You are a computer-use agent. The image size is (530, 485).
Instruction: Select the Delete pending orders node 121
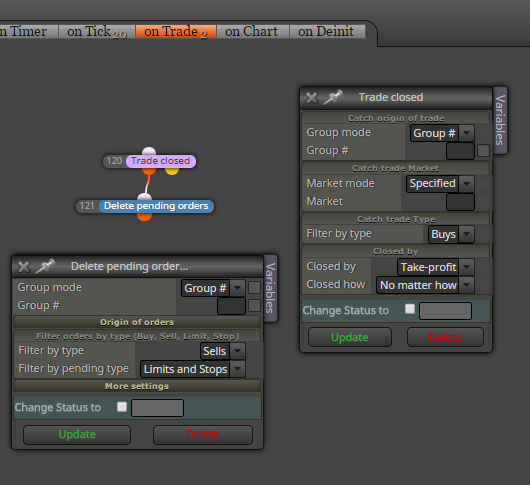(x=156, y=206)
